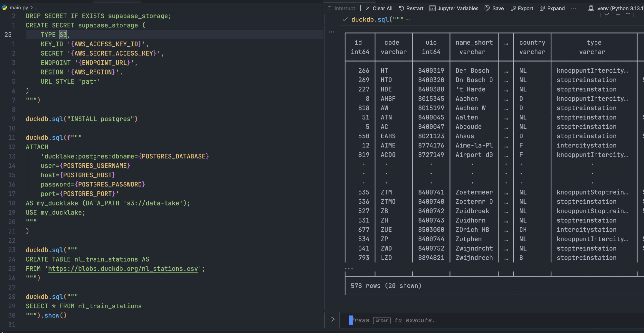
Task: Click the 'CH' country cell
Action: pos(523,230)
